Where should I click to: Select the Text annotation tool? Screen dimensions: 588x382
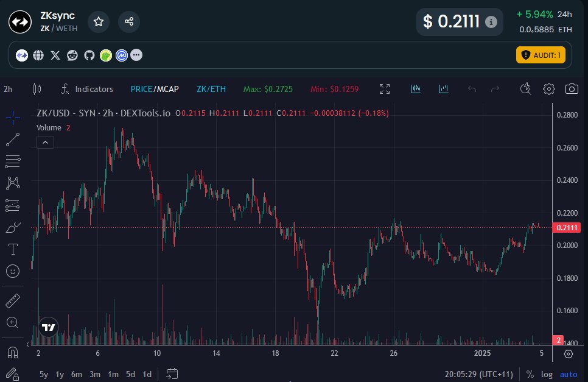[x=13, y=249]
